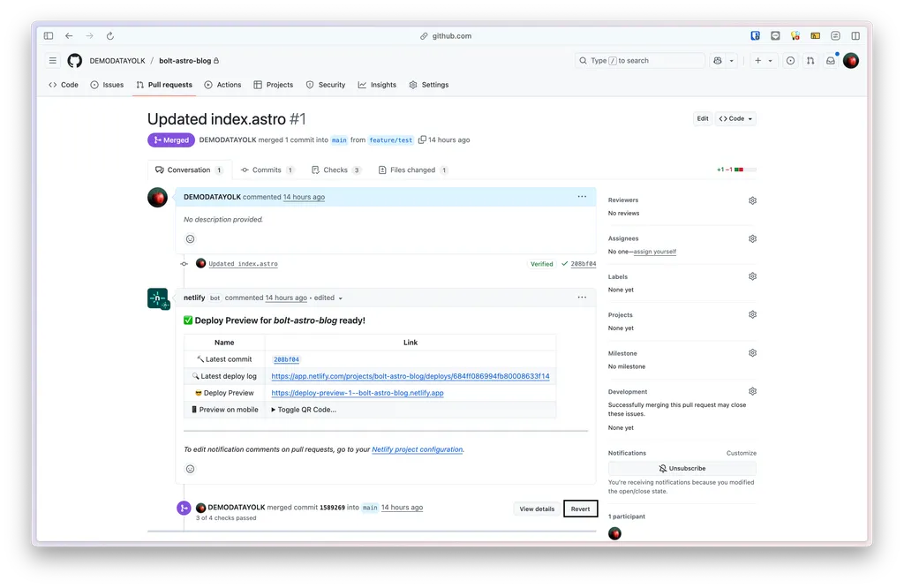Click Customize notifications link

click(x=742, y=453)
